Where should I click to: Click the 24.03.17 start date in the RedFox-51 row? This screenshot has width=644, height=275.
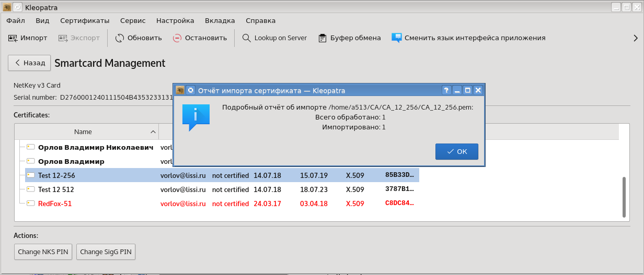point(267,204)
